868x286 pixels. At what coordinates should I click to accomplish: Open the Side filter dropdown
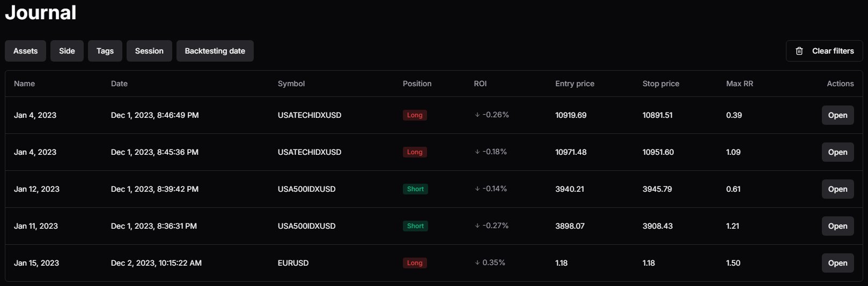coord(67,51)
